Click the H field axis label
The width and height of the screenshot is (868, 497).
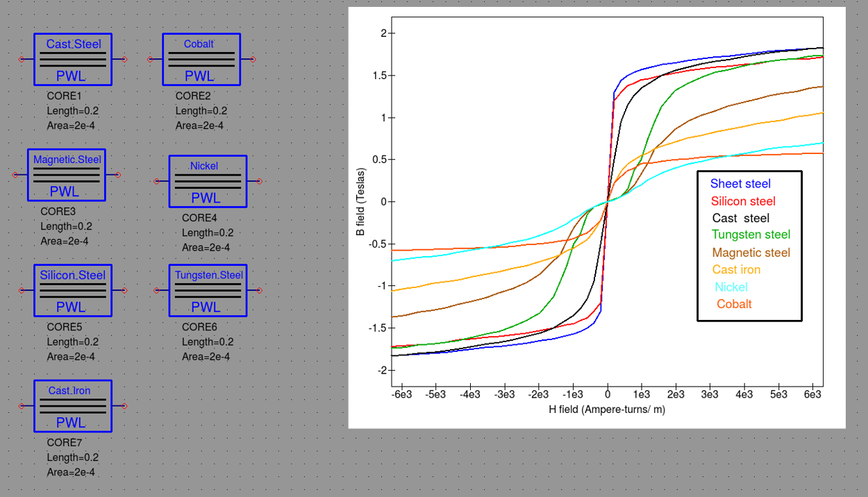click(x=607, y=410)
